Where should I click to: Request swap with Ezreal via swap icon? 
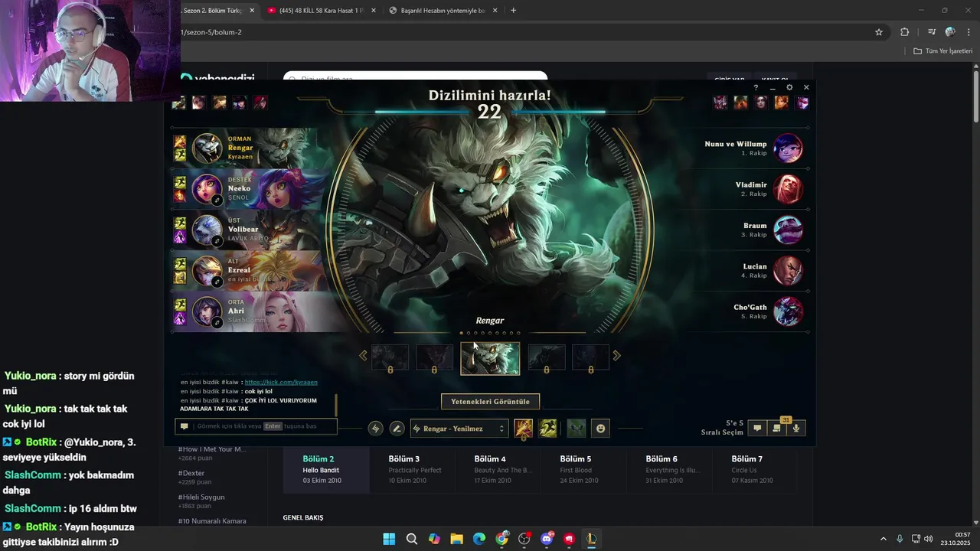(217, 282)
